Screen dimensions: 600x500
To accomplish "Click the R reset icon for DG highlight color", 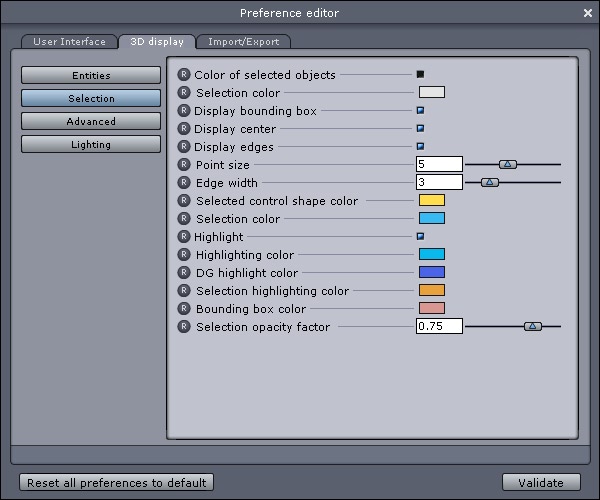I will pyautogui.click(x=184, y=272).
